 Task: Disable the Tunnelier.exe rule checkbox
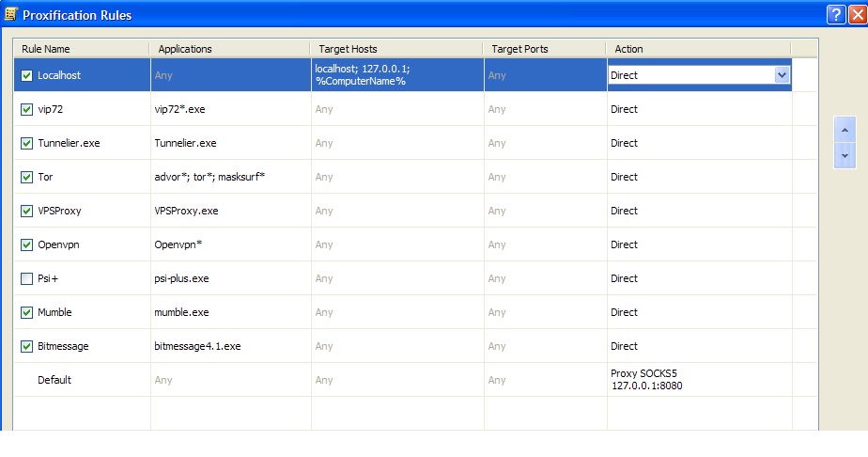(26, 143)
